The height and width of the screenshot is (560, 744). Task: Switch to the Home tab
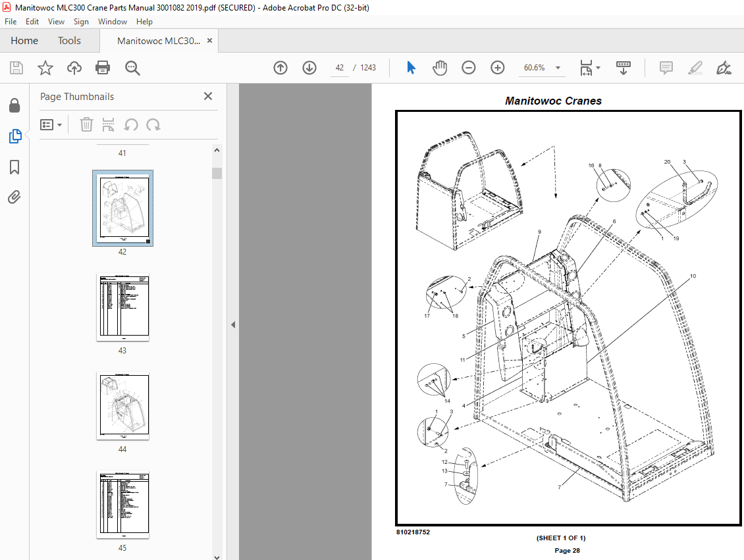click(x=24, y=41)
